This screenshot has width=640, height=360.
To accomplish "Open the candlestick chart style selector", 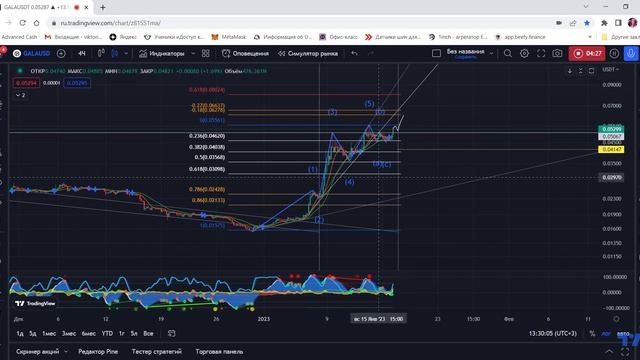I will [101, 53].
